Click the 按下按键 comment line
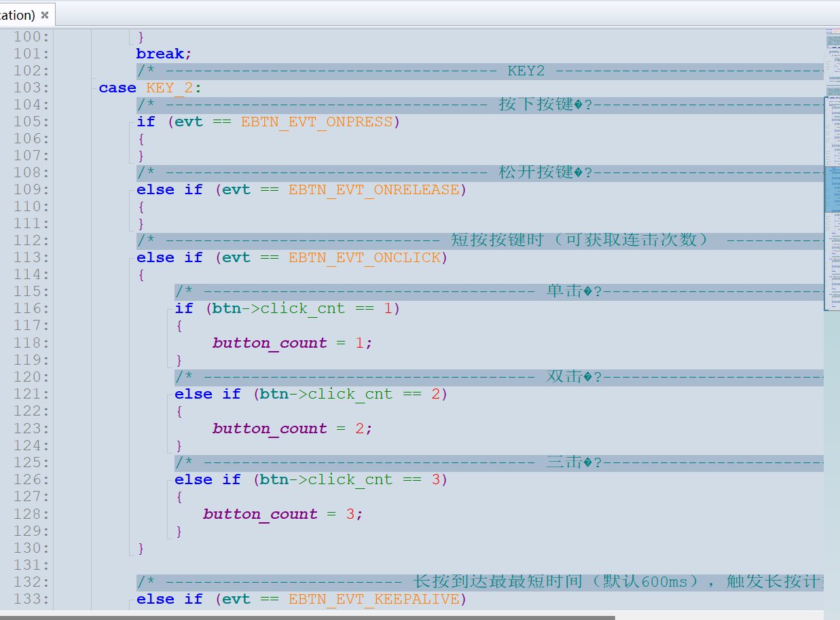840x620 pixels. (x=480, y=105)
